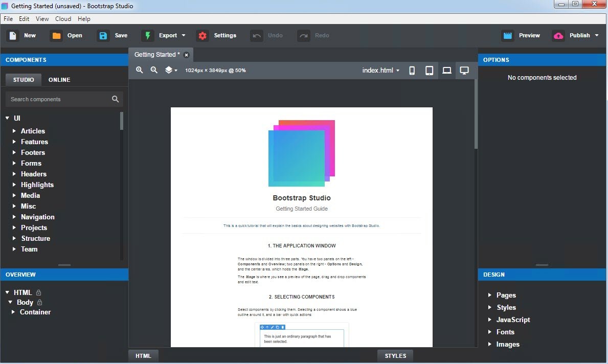The height and width of the screenshot is (364, 608).
Task: Expand the Forms component category
Action: coord(14,163)
